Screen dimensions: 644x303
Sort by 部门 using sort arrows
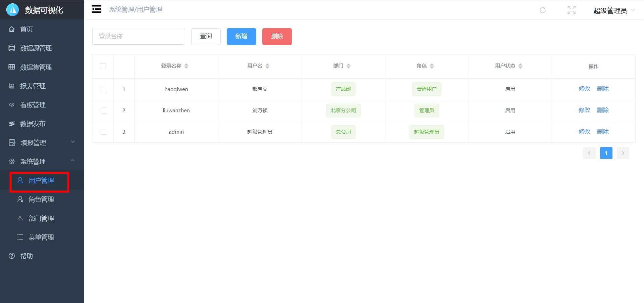coord(348,66)
